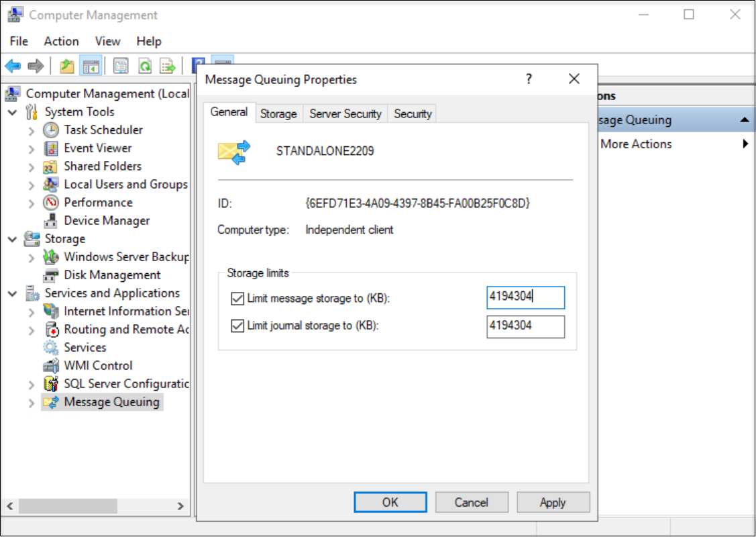
Task: Click the Back navigation arrow icon
Action: coord(12,65)
